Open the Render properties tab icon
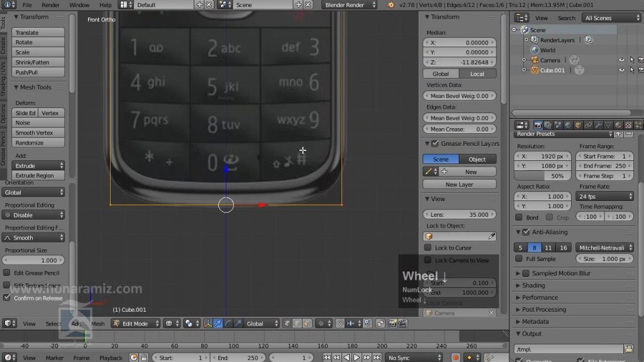 538,125
